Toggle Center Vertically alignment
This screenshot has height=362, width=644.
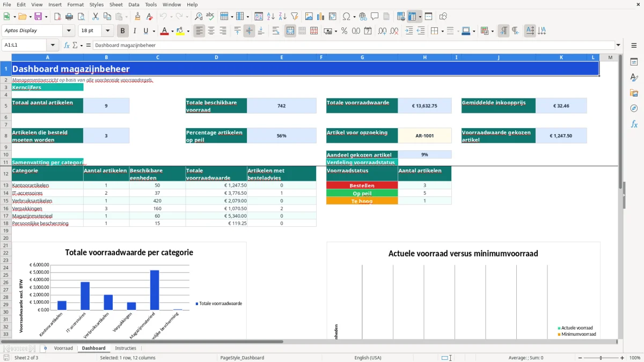pyautogui.click(x=249, y=31)
